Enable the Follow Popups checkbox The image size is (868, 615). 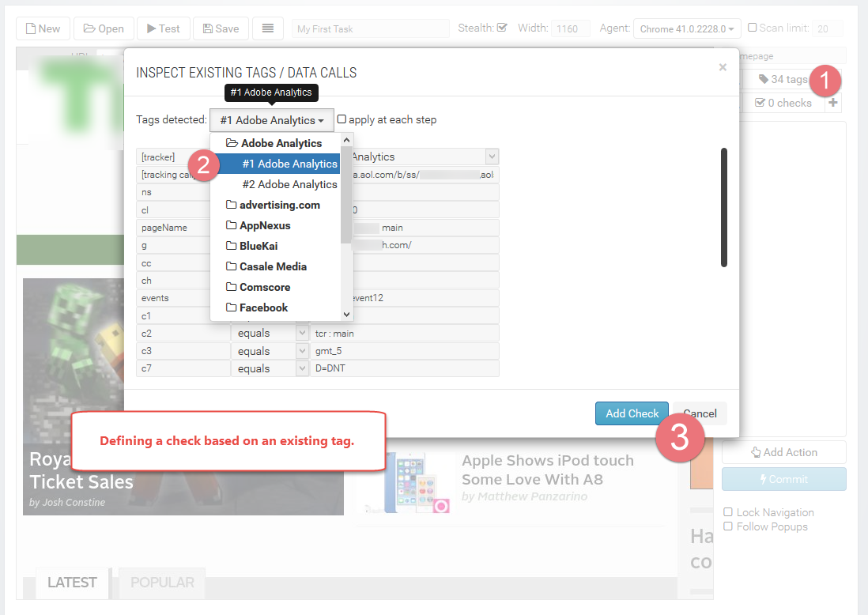click(x=728, y=526)
